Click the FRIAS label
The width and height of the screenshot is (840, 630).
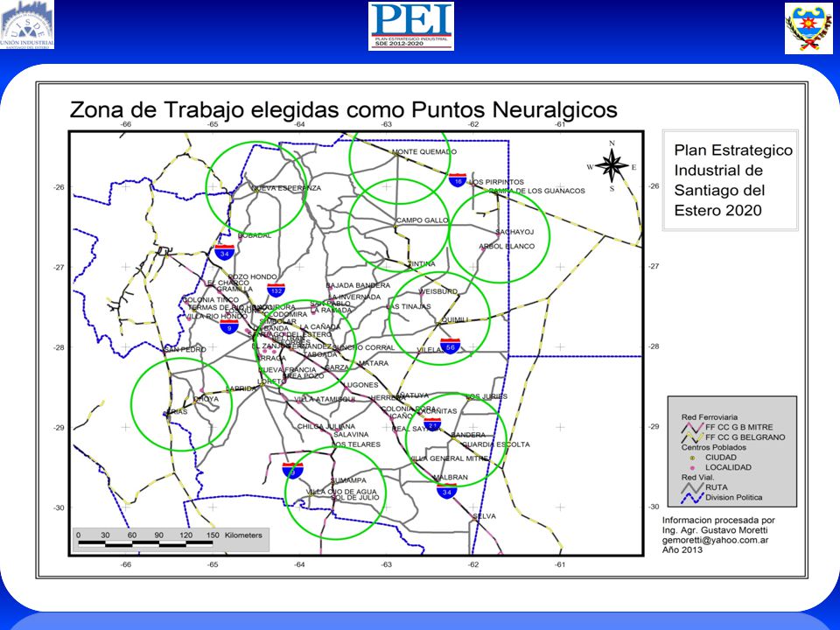point(177,411)
